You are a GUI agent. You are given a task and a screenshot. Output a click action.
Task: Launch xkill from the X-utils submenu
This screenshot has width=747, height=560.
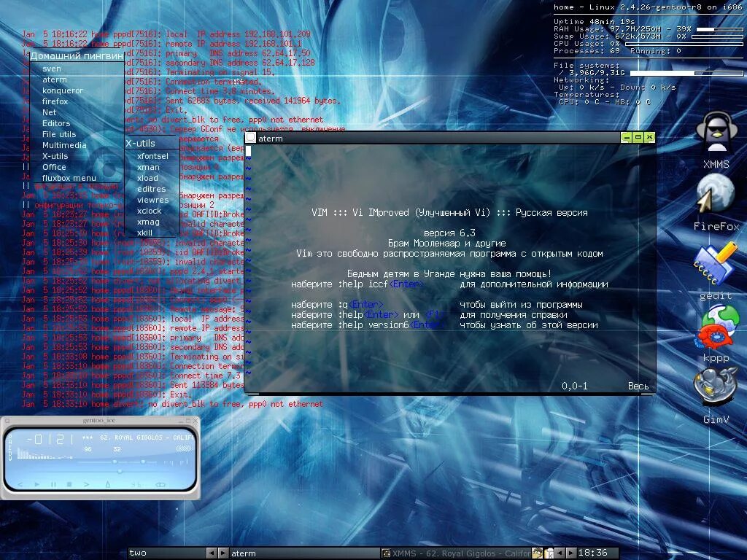(x=152, y=233)
